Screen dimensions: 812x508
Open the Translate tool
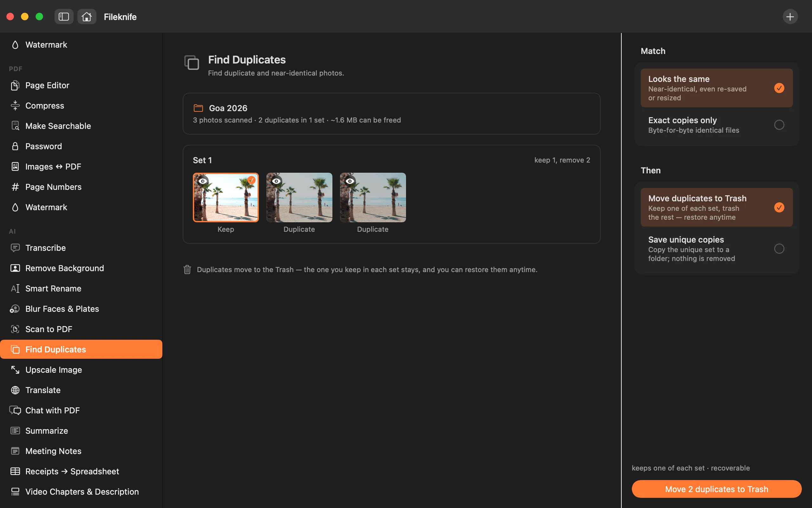(x=81, y=390)
